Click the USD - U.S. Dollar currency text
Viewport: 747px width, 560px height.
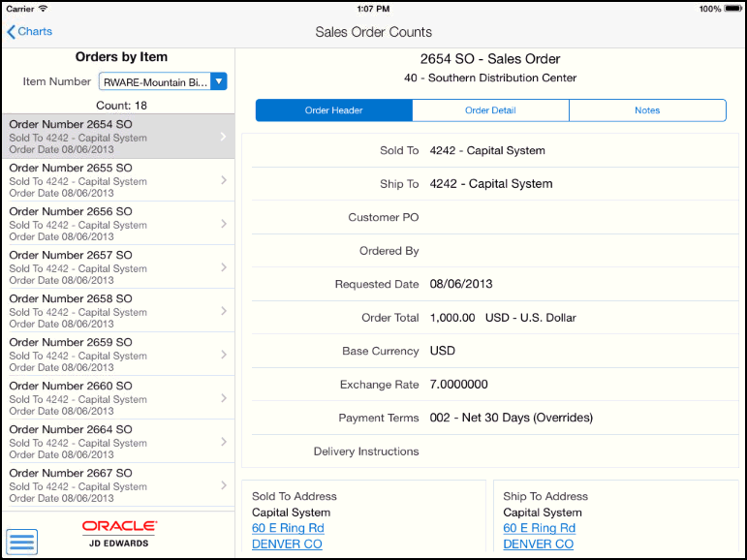(x=531, y=318)
